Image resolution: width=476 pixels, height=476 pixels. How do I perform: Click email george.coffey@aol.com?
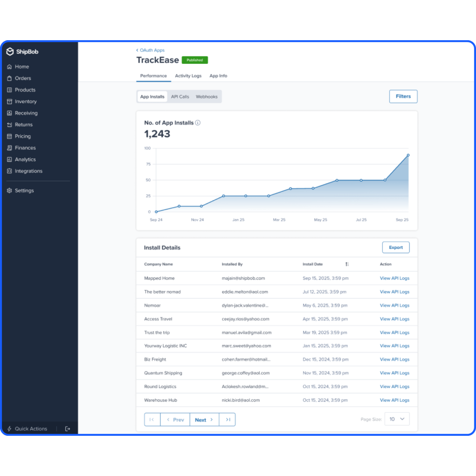[x=245, y=373]
